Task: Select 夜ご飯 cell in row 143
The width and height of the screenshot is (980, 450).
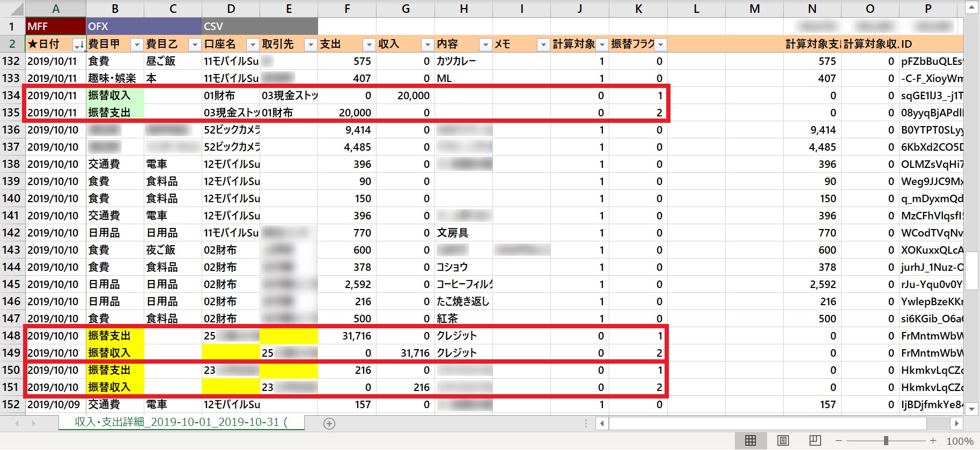Action: pyautogui.click(x=173, y=250)
